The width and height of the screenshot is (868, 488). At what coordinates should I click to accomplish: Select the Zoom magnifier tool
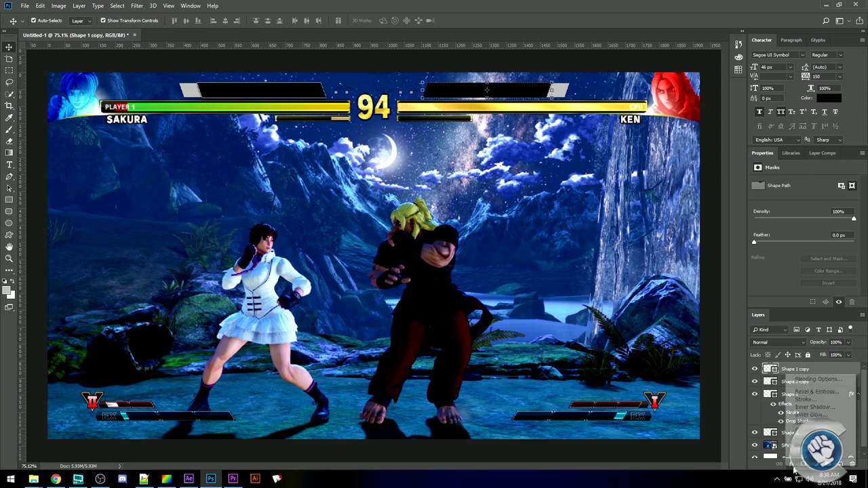[9, 258]
